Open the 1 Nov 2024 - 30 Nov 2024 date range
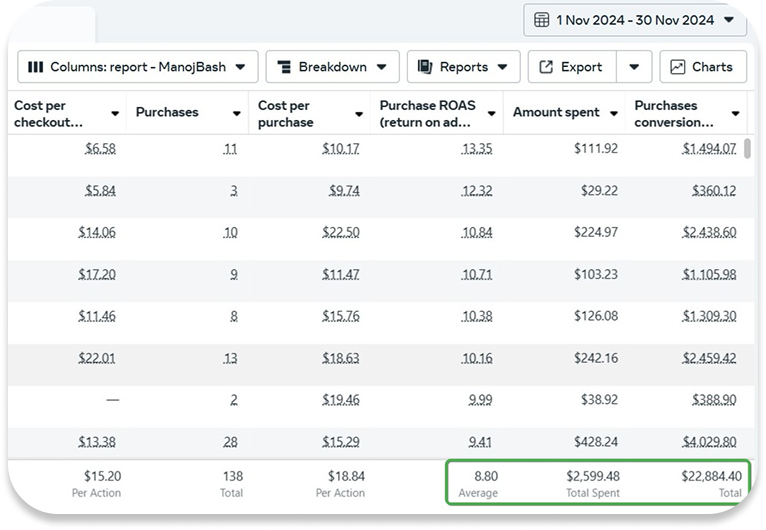The height and width of the screenshot is (530, 766). 636,20
